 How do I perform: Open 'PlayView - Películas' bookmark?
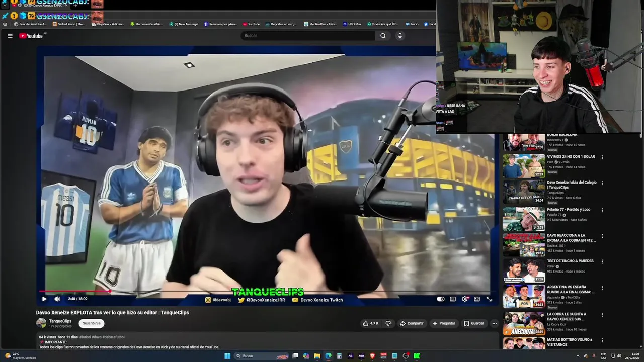pos(108,24)
